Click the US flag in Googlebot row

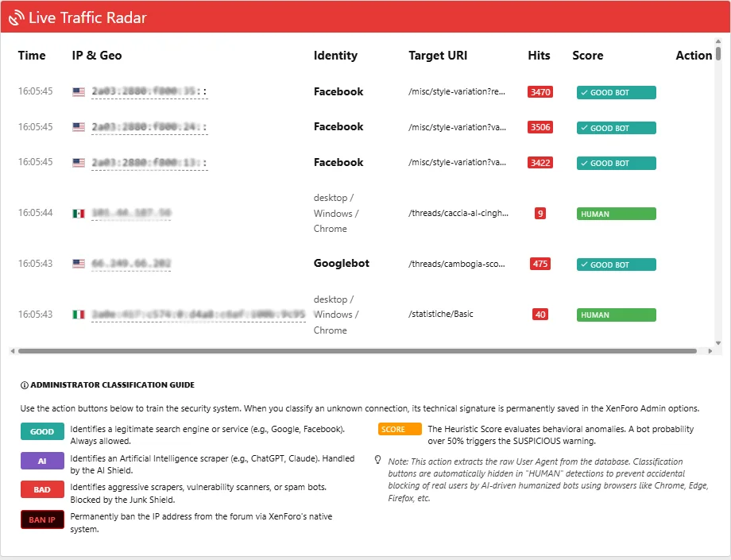click(x=79, y=264)
